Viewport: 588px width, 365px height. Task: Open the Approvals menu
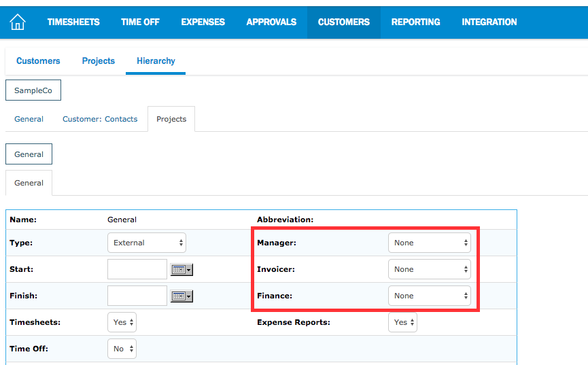pyautogui.click(x=271, y=22)
